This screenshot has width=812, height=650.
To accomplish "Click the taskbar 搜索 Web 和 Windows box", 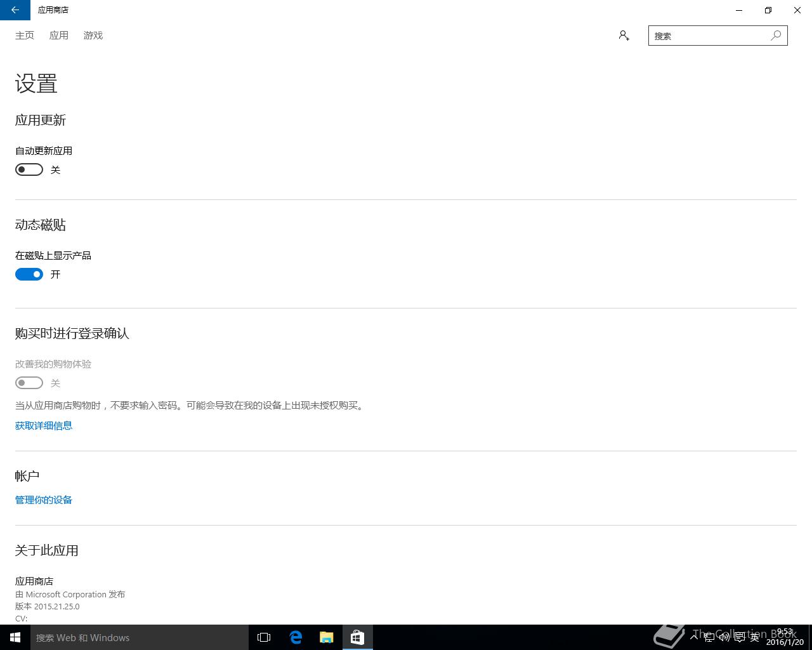I will pos(140,637).
